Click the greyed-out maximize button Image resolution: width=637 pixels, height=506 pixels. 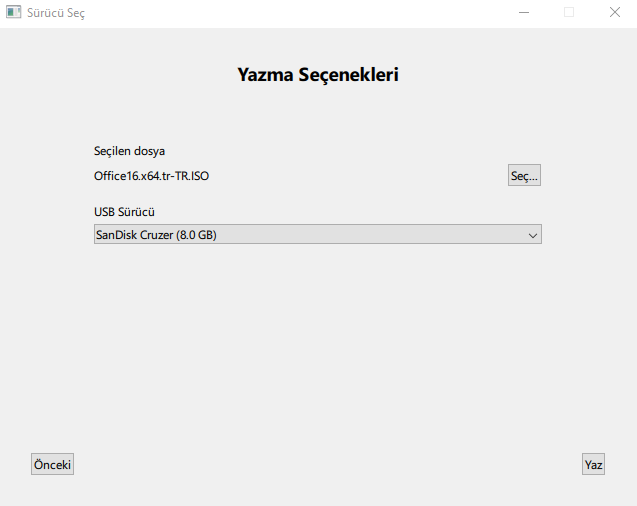click(x=569, y=13)
